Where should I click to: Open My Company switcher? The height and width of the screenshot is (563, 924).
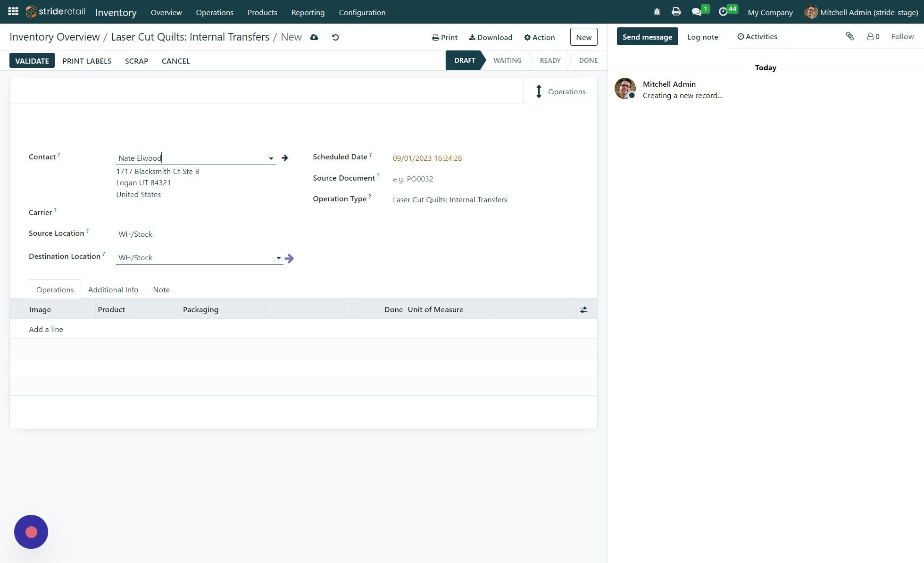770,12
